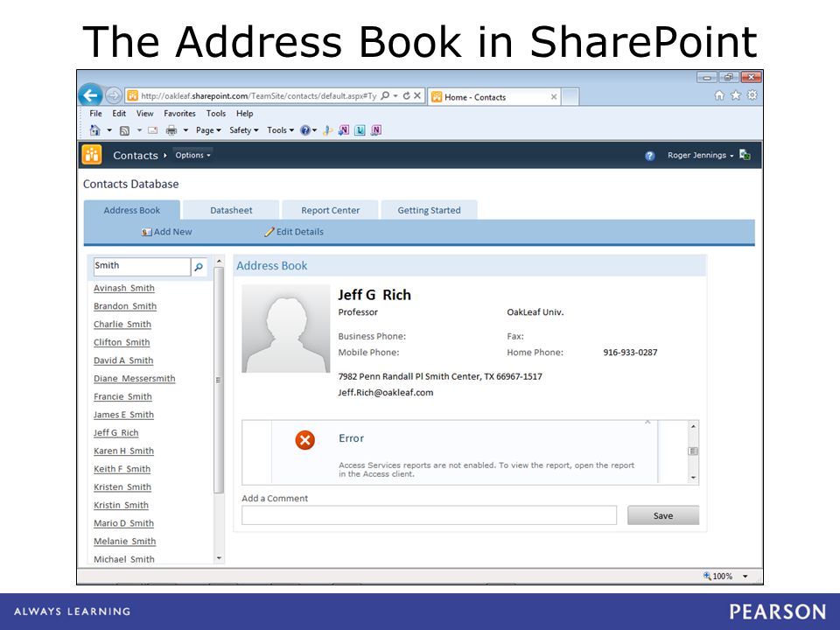The width and height of the screenshot is (840, 630).
Task: Open a new blank browser tab
Action: coord(570,97)
